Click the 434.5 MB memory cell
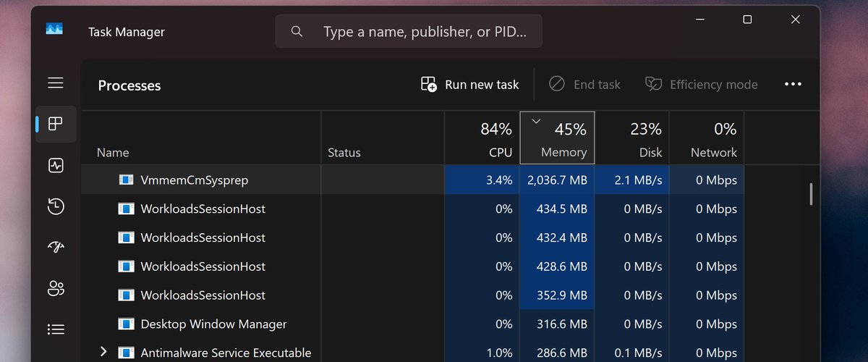The image size is (868, 362). pyautogui.click(x=557, y=209)
